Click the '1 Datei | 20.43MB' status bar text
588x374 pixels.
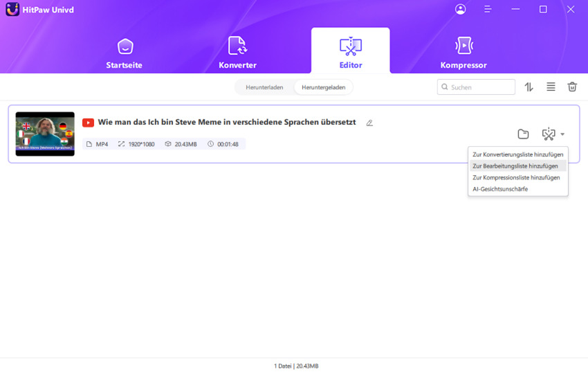[x=296, y=366]
